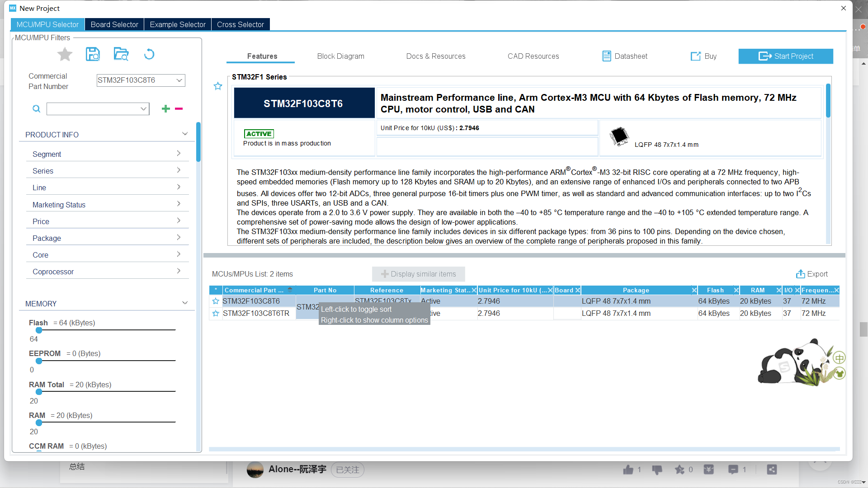Remove the Frequency column

pos(836,291)
